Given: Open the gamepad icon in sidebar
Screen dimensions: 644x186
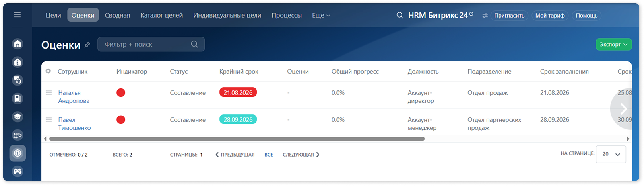Looking at the screenshot, I should 17,172.
